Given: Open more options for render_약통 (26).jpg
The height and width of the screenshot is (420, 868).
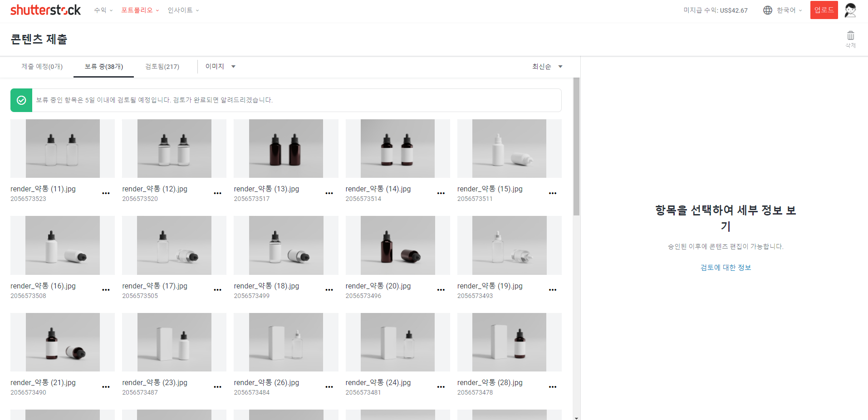Looking at the screenshot, I should [329, 387].
